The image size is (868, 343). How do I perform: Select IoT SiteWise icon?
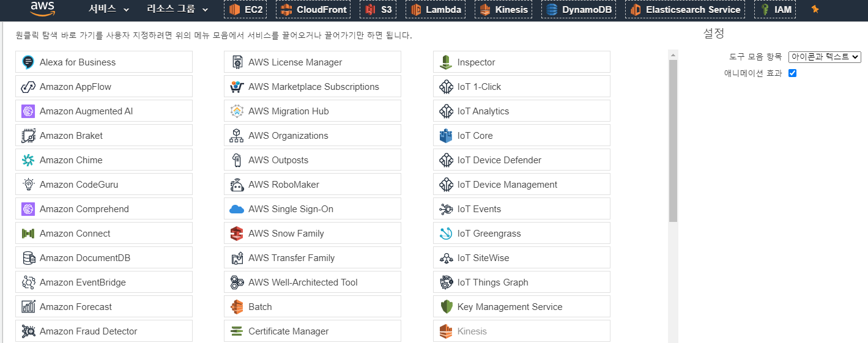pyautogui.click(x=446, y=257)
